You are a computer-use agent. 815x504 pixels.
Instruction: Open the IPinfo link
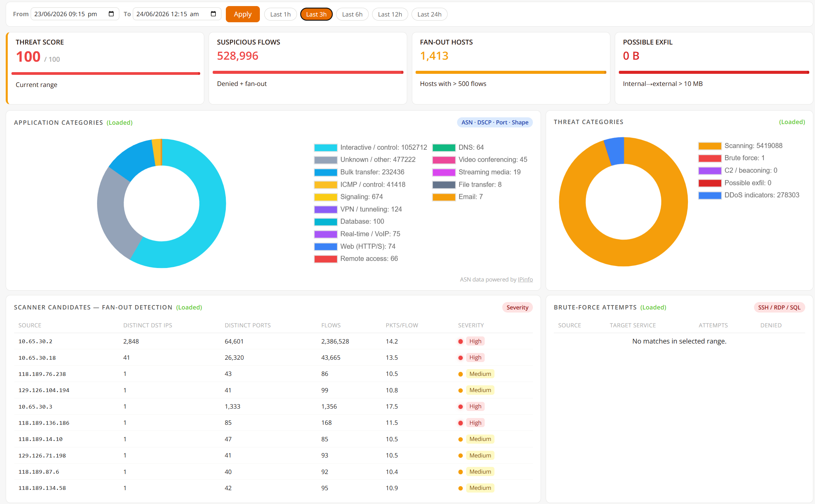tap(525, 279)
